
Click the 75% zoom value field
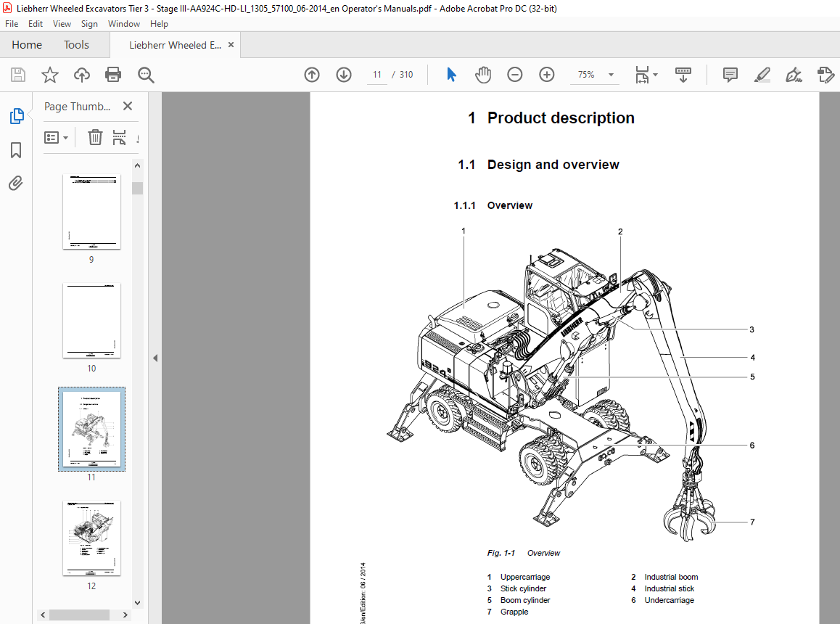(586, 75)
